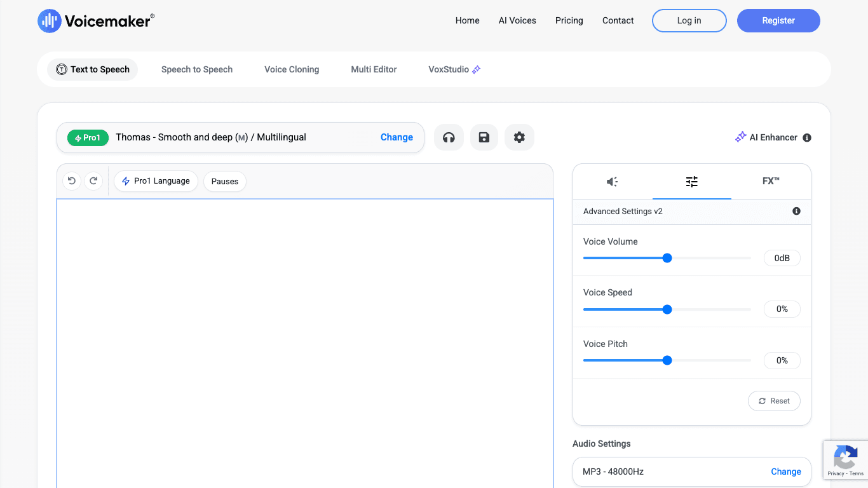
Task: Open the Contact page
Action: tap(618, 20)
